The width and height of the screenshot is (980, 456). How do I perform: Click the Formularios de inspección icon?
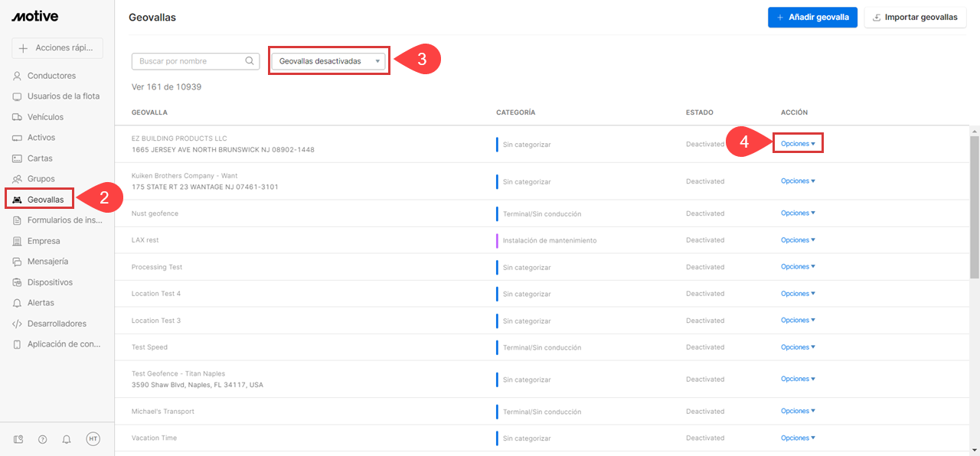17,220
